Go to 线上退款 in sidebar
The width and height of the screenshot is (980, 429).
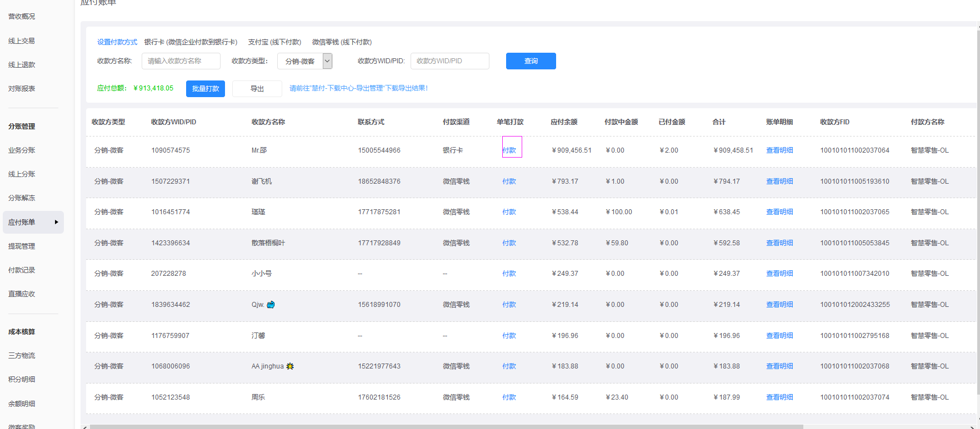point(22,65)
